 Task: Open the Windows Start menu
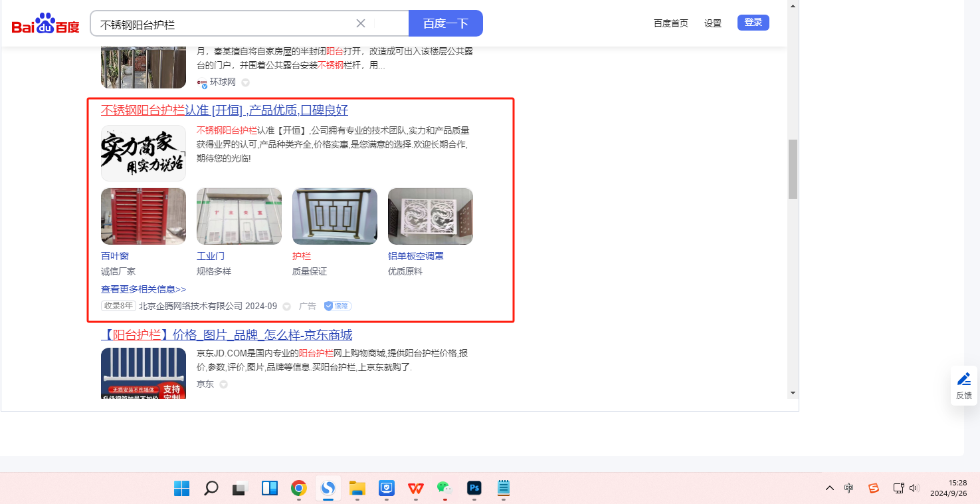click(x=181, y=489)
